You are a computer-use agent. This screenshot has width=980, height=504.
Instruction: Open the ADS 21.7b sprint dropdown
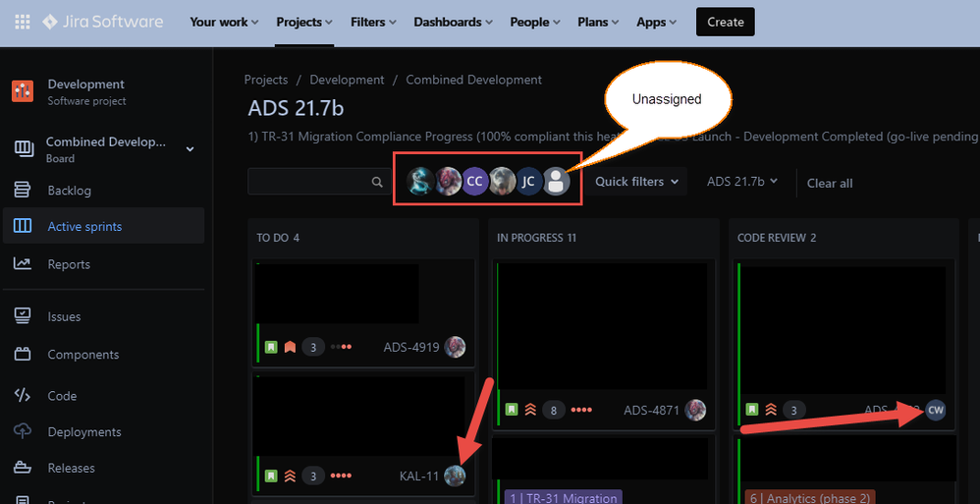tap(742, 182)
